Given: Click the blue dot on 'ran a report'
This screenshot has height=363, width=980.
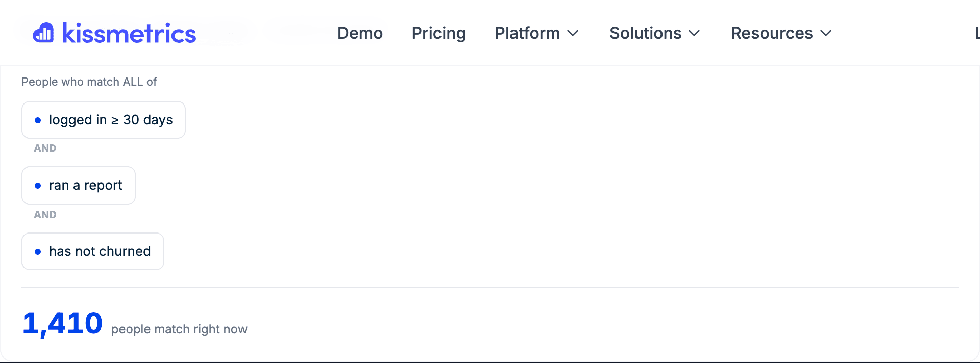Looking at the screenshot, I should [38, 186].
